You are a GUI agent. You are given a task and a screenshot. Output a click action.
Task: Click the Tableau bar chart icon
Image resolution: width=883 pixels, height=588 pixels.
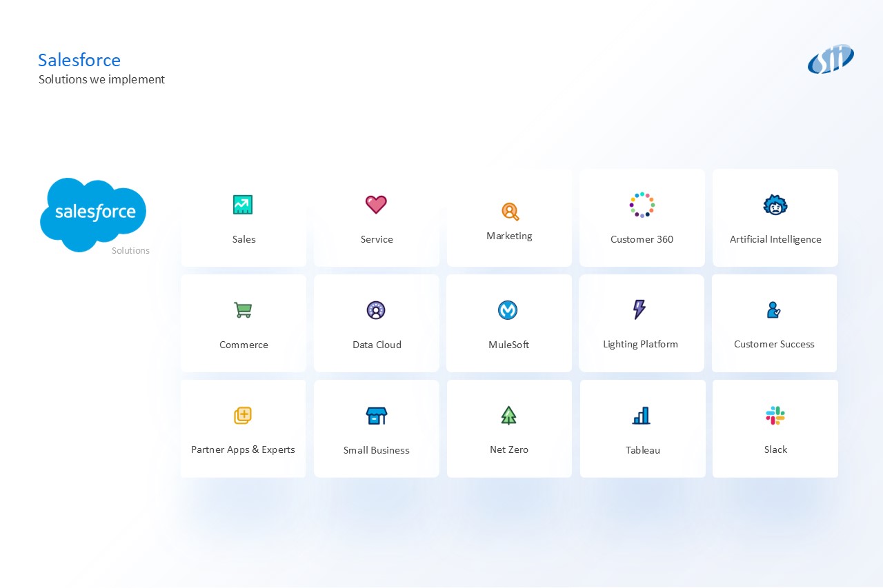(x=642, y=416)
